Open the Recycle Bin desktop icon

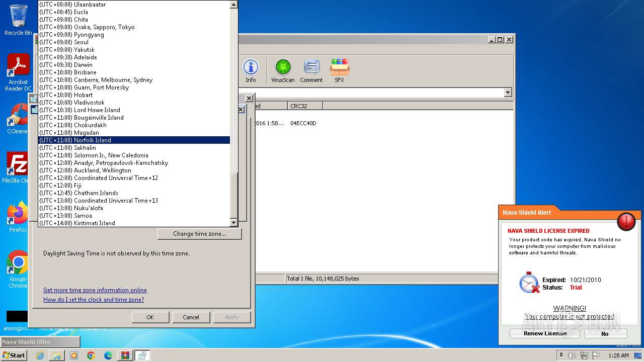tap(18, 20)
